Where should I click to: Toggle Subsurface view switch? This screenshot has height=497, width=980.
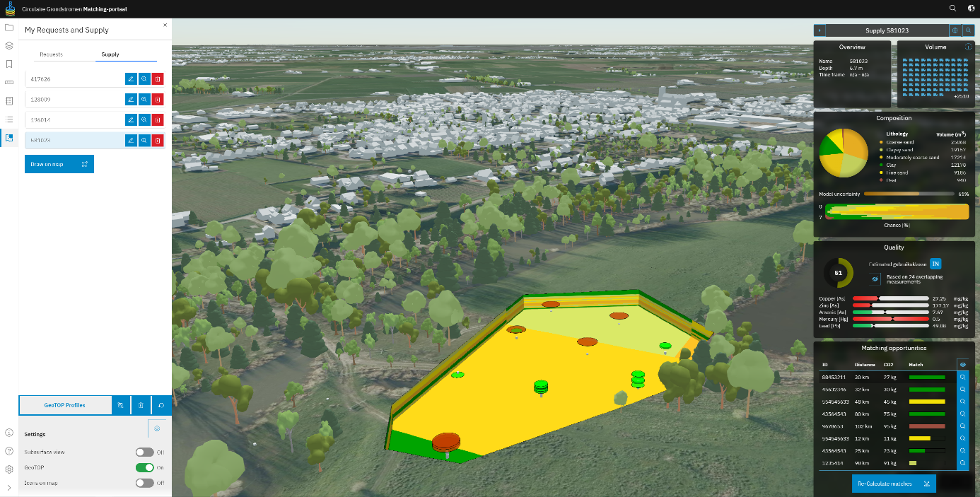pos(144,452)
